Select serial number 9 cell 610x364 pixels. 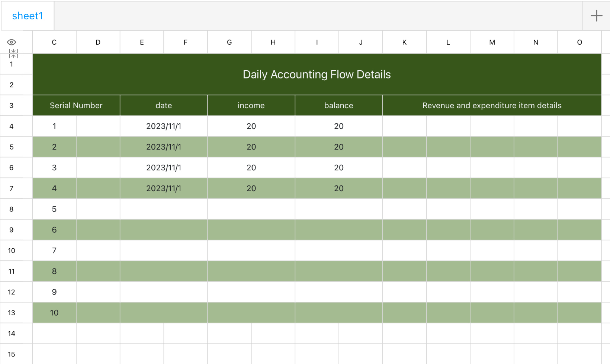point(54,292)
